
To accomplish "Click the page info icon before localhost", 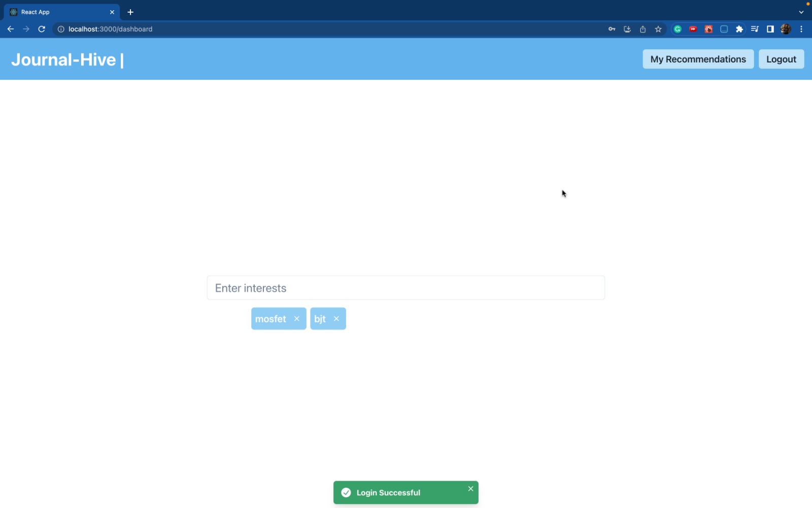I will (x=60, y=29).
